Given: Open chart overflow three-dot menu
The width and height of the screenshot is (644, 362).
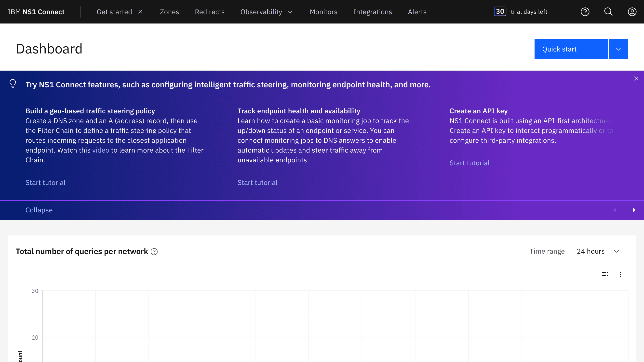Looking at the screenshot, I should click(x=620, y=274).
